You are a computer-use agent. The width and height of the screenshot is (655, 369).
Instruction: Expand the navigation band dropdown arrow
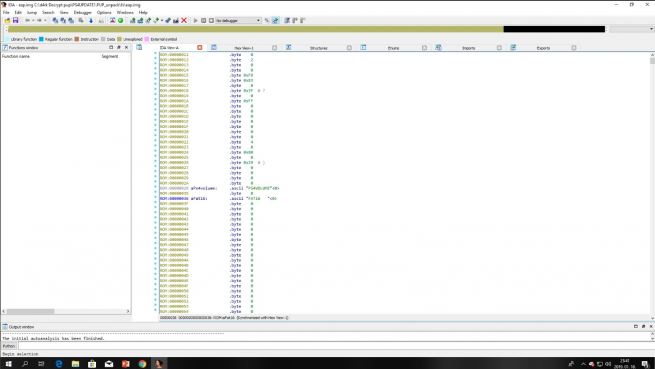651,29
